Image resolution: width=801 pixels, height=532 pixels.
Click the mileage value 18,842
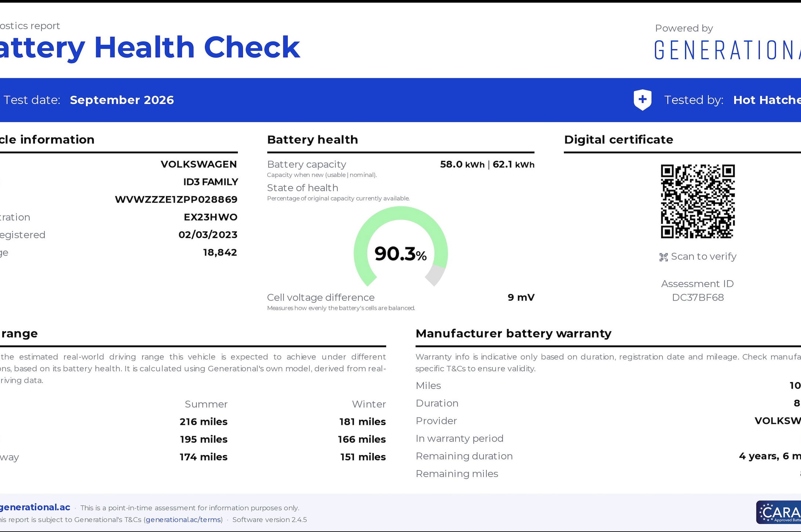coord(220,253)
